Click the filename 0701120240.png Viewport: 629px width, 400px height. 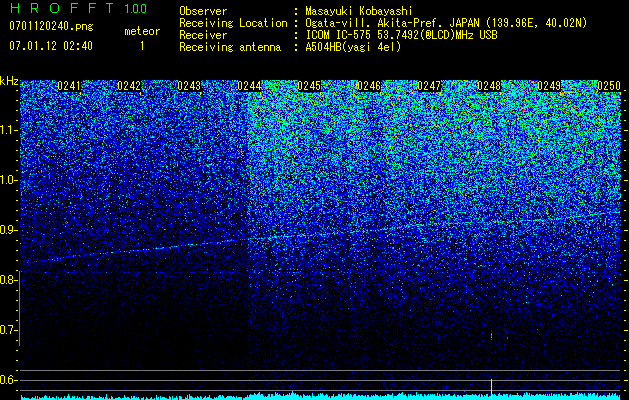51,27
